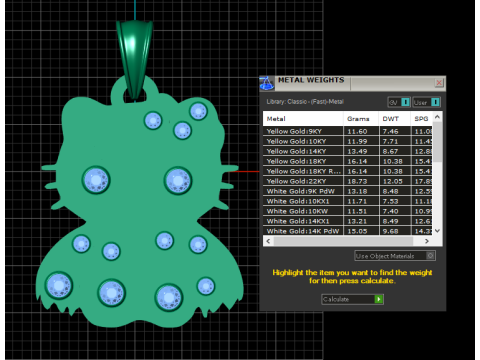480x360 pixels.
Task: Click the 15.05 grams value
Action: tap(357, 231)
